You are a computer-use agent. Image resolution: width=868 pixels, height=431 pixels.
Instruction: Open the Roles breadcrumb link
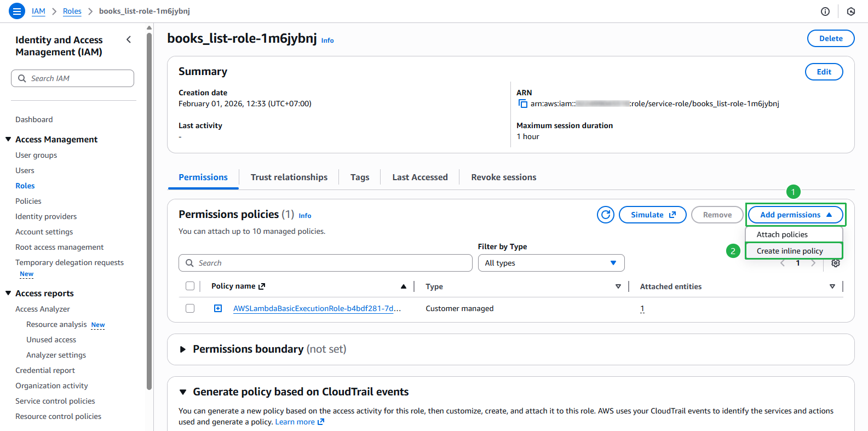tap(72, 11)
